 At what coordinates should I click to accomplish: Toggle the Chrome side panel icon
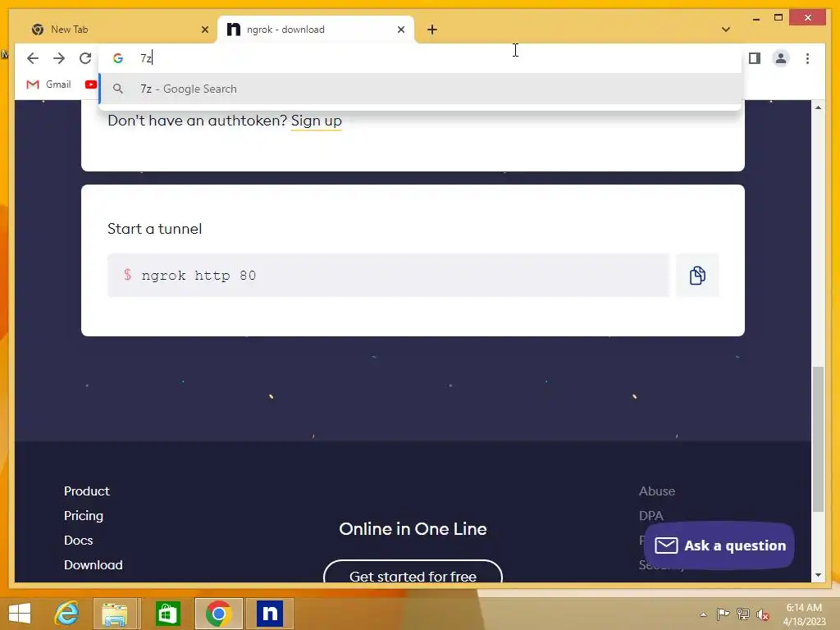(755, 58)
